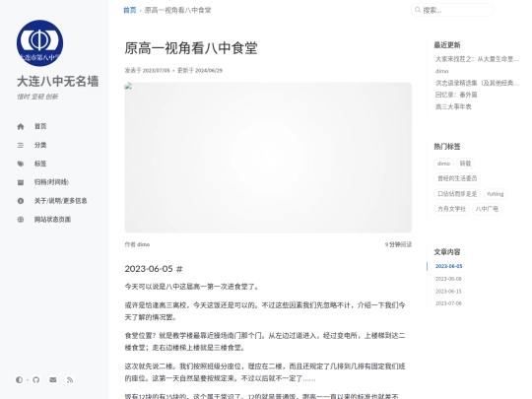Click the Dalian No.8 school logo
Viewport: 532px width, 399px height.
[x=39, y=43]
